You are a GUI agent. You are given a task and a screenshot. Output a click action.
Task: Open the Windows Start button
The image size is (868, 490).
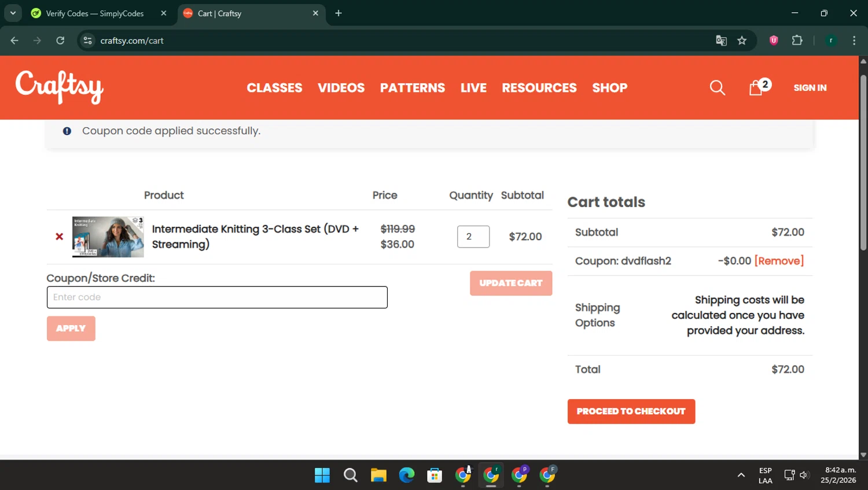[322, 476]
